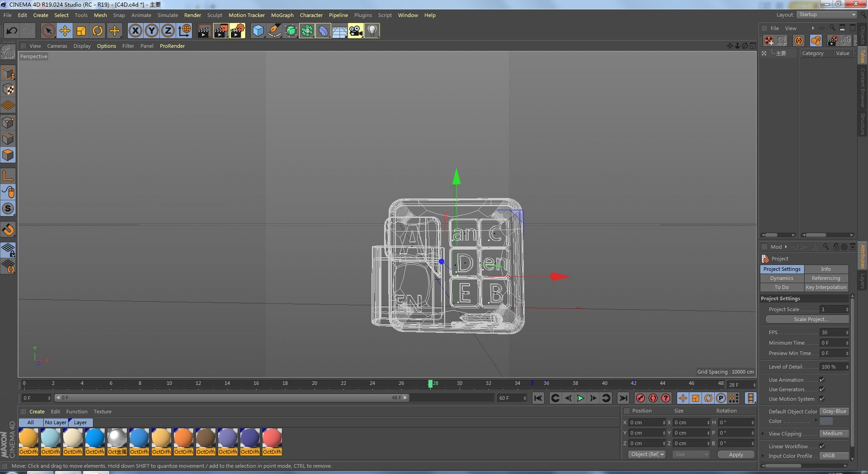Viewport: 868px width, 474px height.
Task: Toggle X axis lock
Action: (135, 31)
